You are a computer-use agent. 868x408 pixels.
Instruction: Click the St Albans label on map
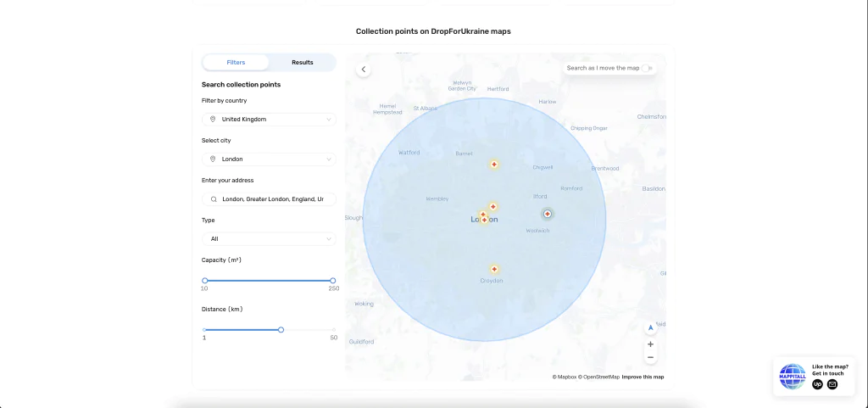coord(426,109)
